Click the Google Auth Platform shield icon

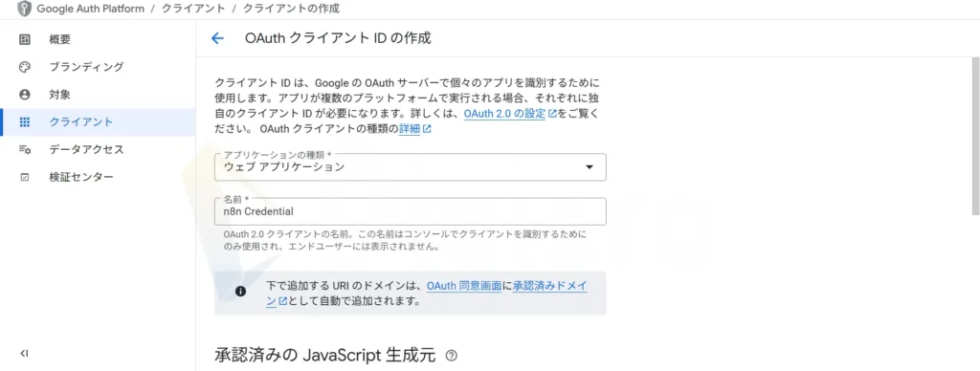point(23,9)
